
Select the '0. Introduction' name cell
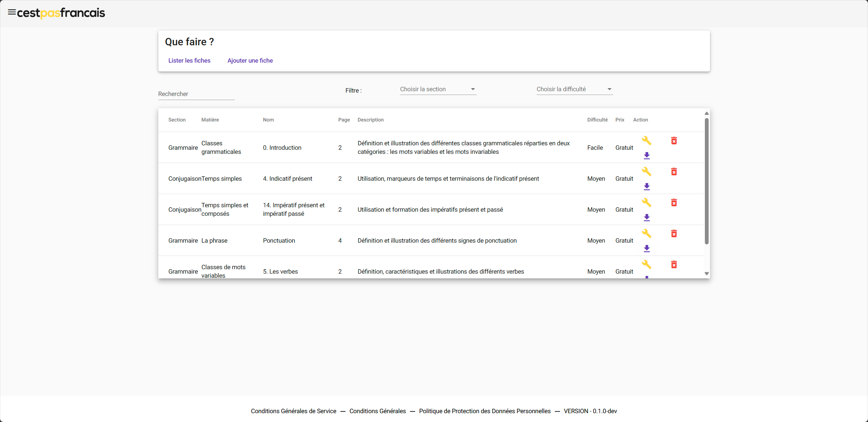point(282,148)
